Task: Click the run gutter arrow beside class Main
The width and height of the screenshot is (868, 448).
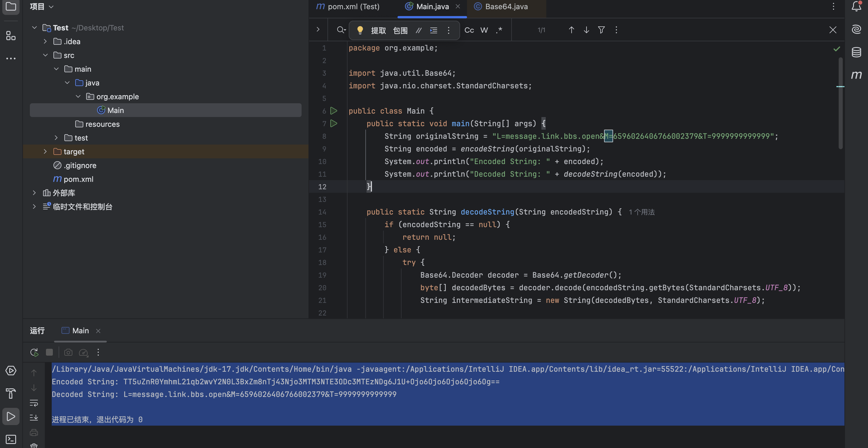Action: [x=333, y=111]
